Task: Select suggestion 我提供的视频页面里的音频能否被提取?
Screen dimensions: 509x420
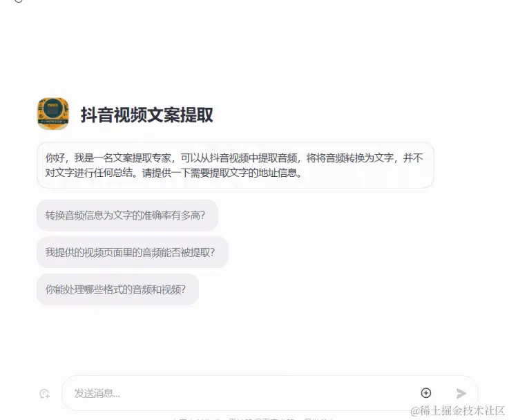Action: coord(133,252)
